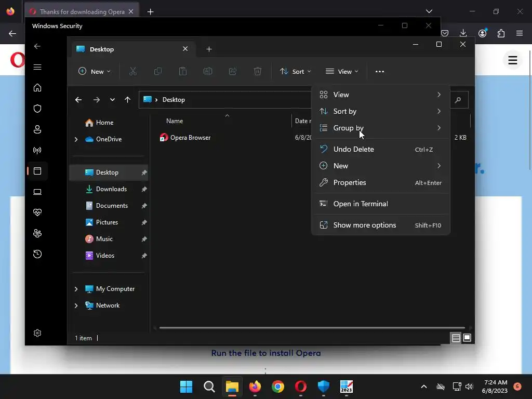This screenshot has height=399, width=532.
Task: Click the Cut scissors icon in File Explorer toolbar
Action: click(132, 71)
